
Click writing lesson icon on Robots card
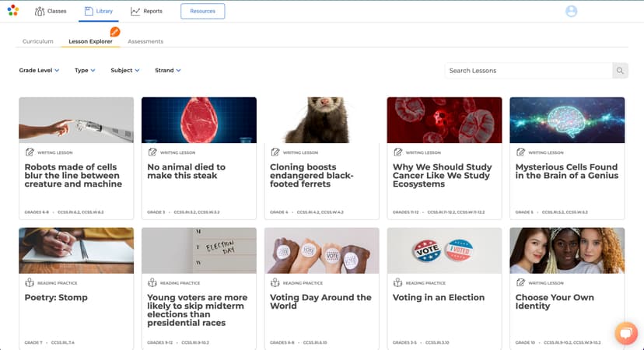tap(30, 152)
